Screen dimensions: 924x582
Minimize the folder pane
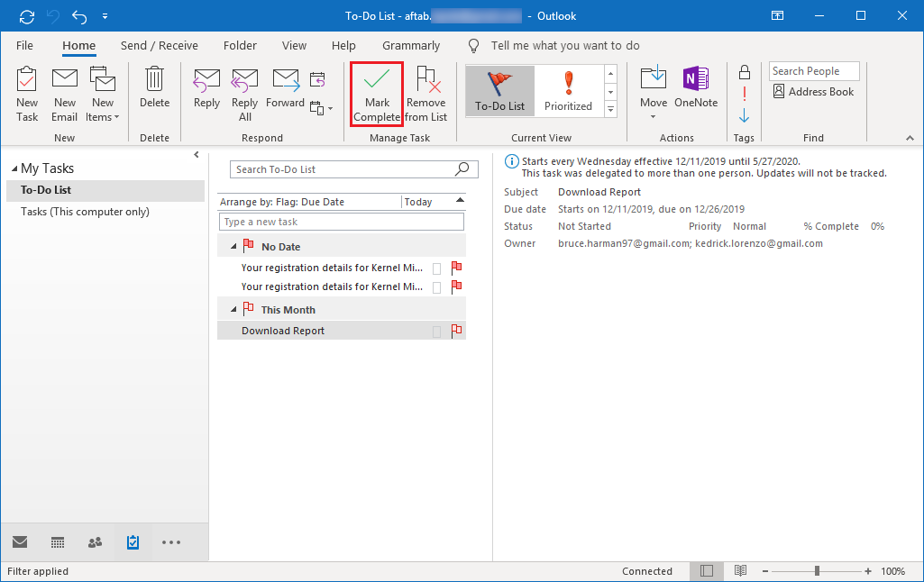click(197, 155)
